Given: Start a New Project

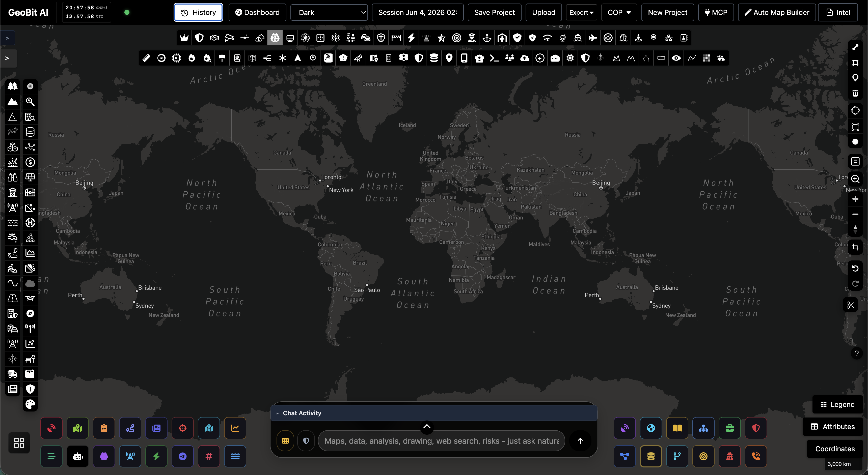Looking at the screenshot, I should point(667,12).
